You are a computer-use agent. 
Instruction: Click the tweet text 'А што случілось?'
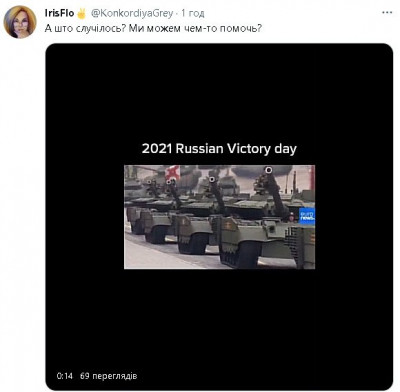tap(85, 28)
